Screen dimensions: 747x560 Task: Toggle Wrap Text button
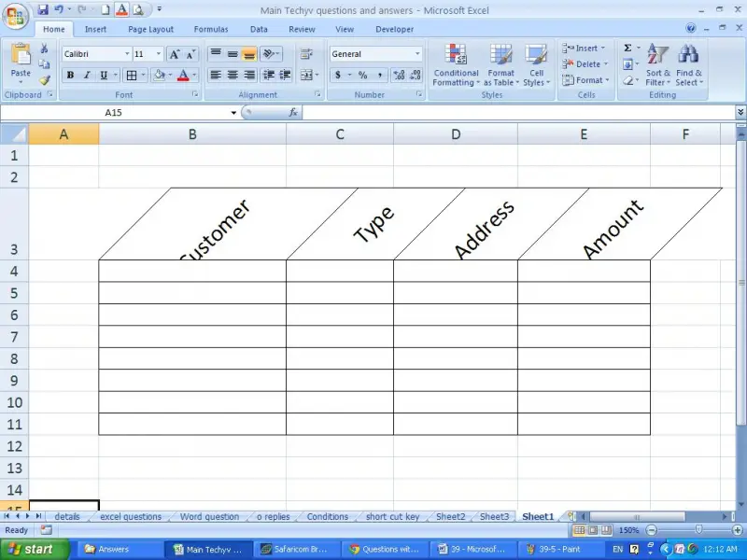306,53
